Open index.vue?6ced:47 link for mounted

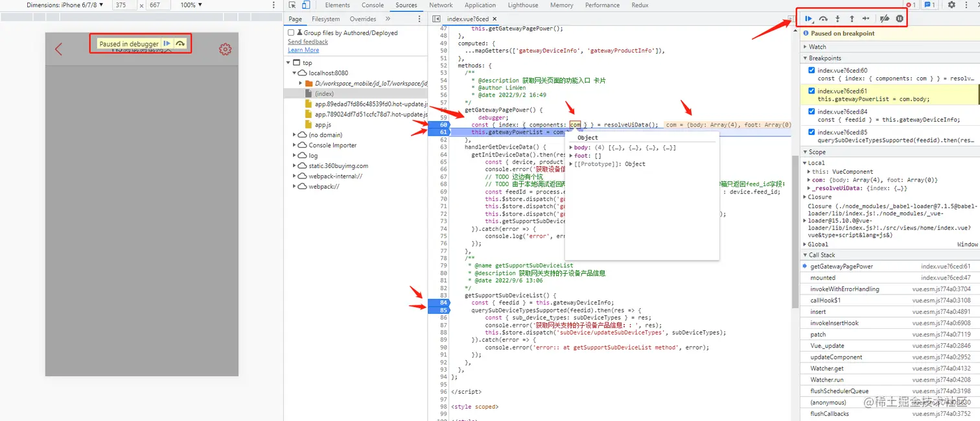(x=946, y=278)
